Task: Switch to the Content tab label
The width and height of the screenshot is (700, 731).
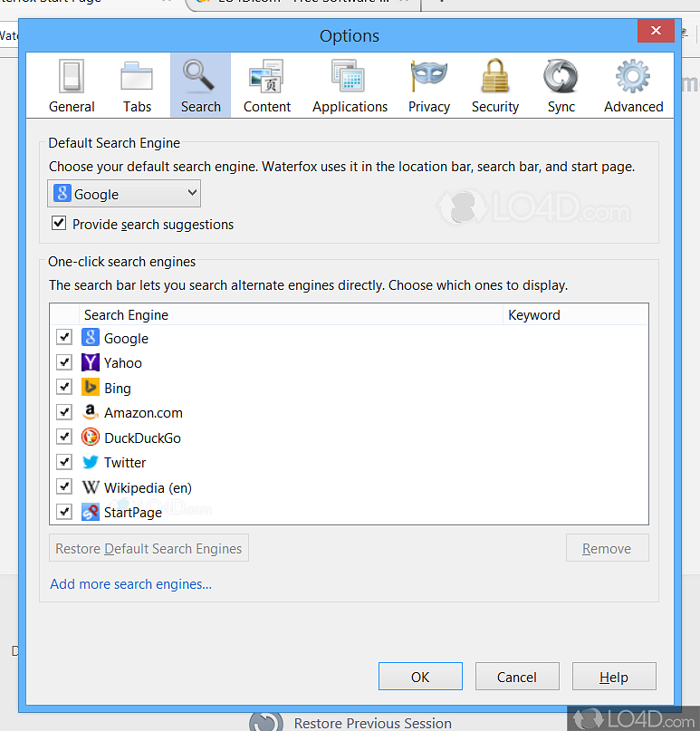Action: 267,107
